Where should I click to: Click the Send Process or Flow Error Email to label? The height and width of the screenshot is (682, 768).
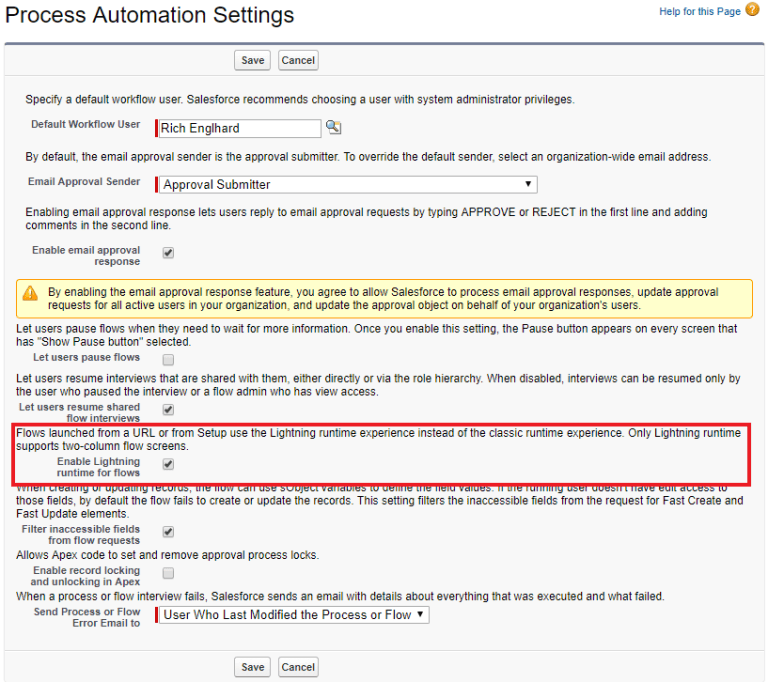[87, 617]
